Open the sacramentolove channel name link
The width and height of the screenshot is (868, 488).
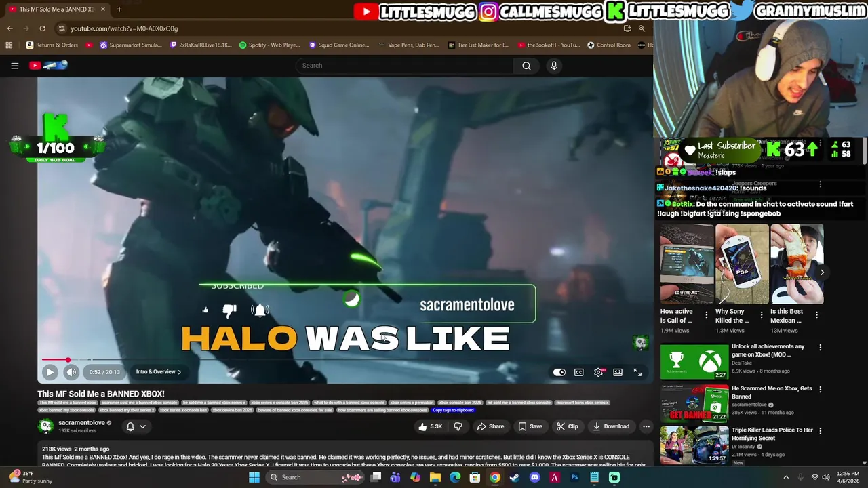point(81,423)
